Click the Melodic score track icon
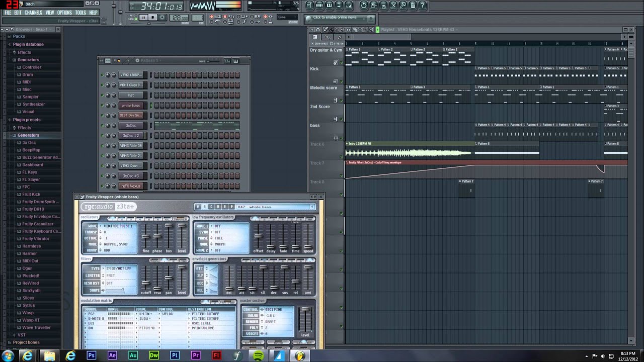The image size is (644, 362). [336, 100]
